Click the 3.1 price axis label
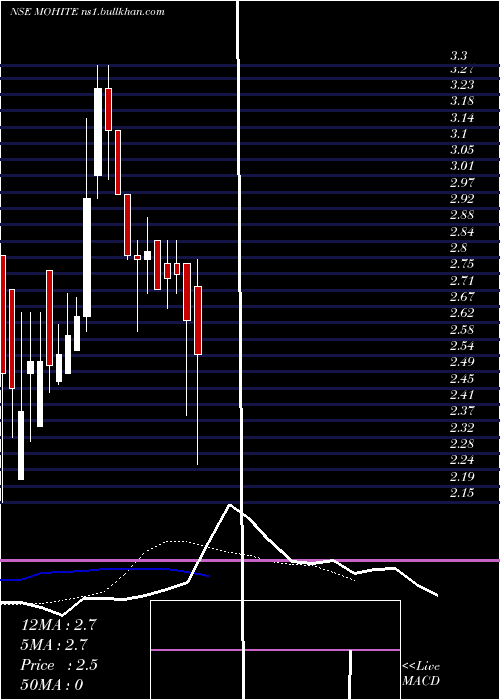 (x=458, y=133)
